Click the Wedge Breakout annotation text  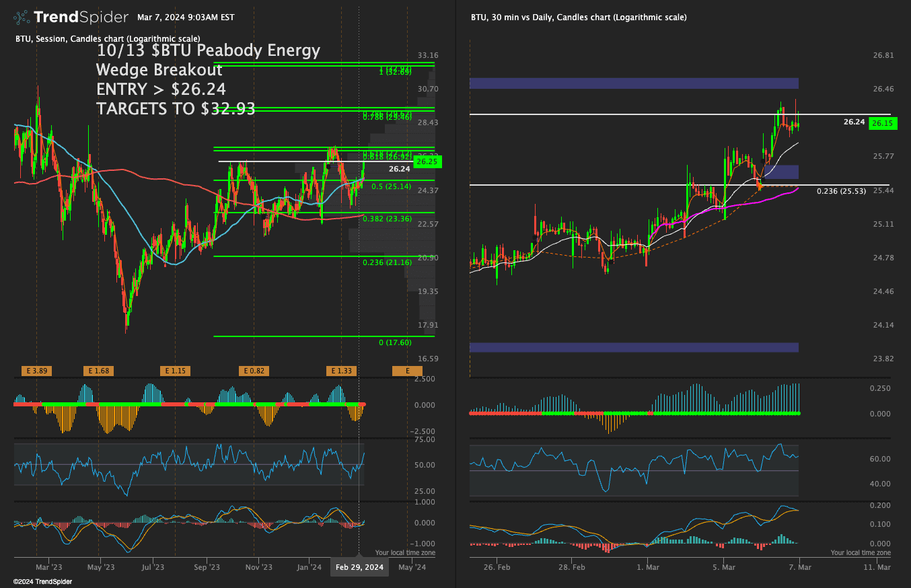(x=159, y=70)
